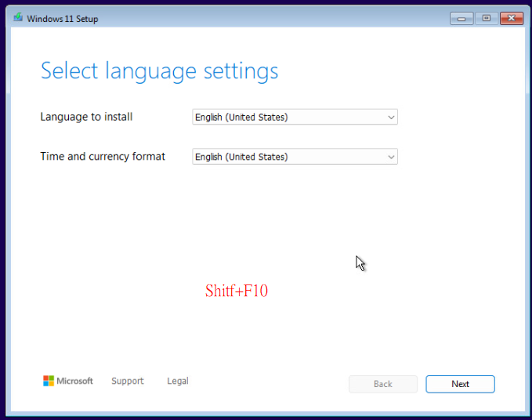
Task: Click the 'Time and currency format' label
Action: click(103, 157)
